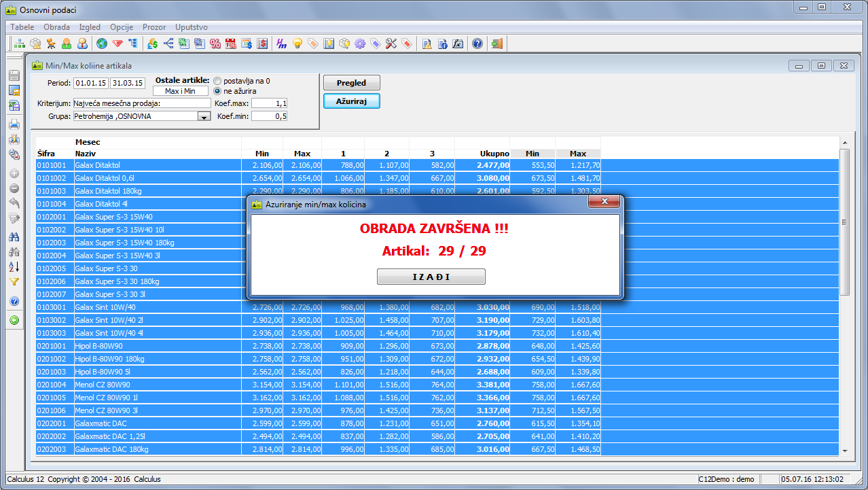
Task: Click the table's vertical scrollbar down arrow
Action: click(845, 451)
